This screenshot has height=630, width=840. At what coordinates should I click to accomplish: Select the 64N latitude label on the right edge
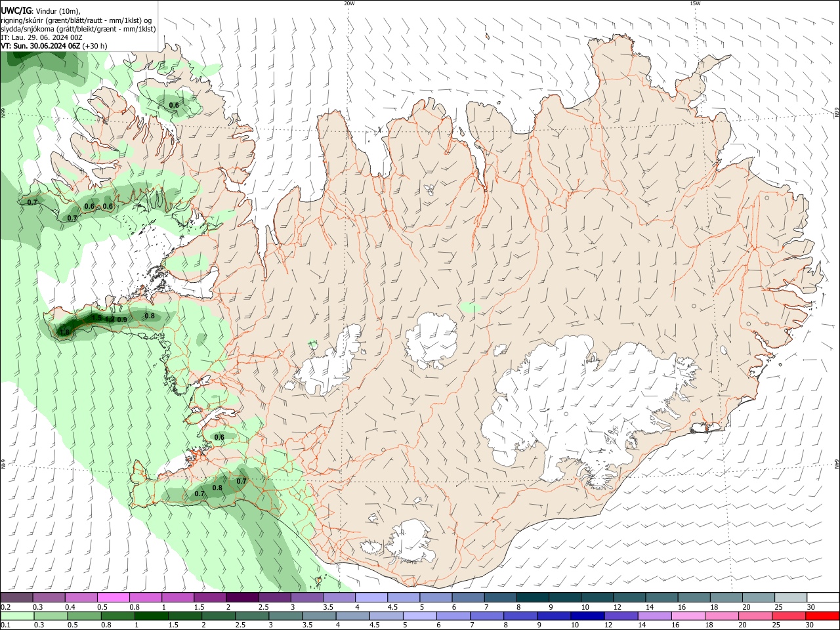point(837,463)
